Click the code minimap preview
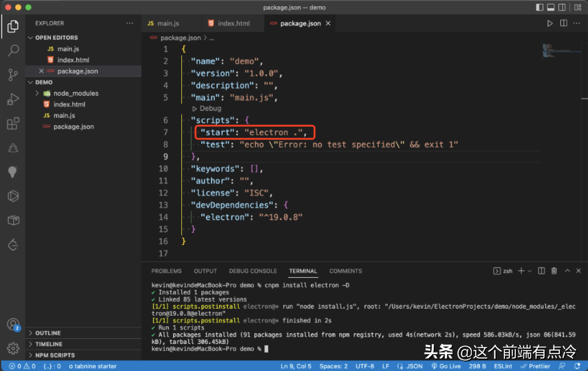The height and width of the screenshot is (371, 588). point(561,51)
